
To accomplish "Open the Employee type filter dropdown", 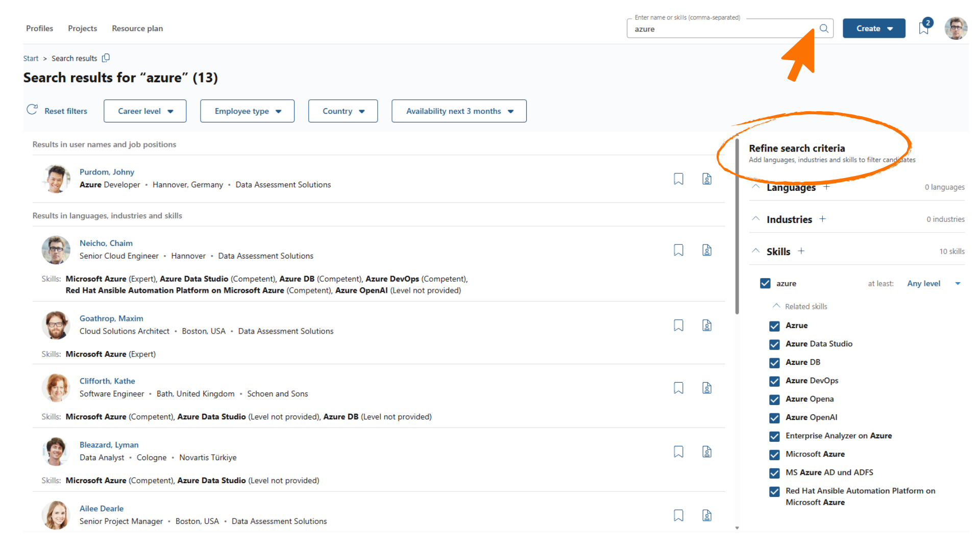I will 247,111.
